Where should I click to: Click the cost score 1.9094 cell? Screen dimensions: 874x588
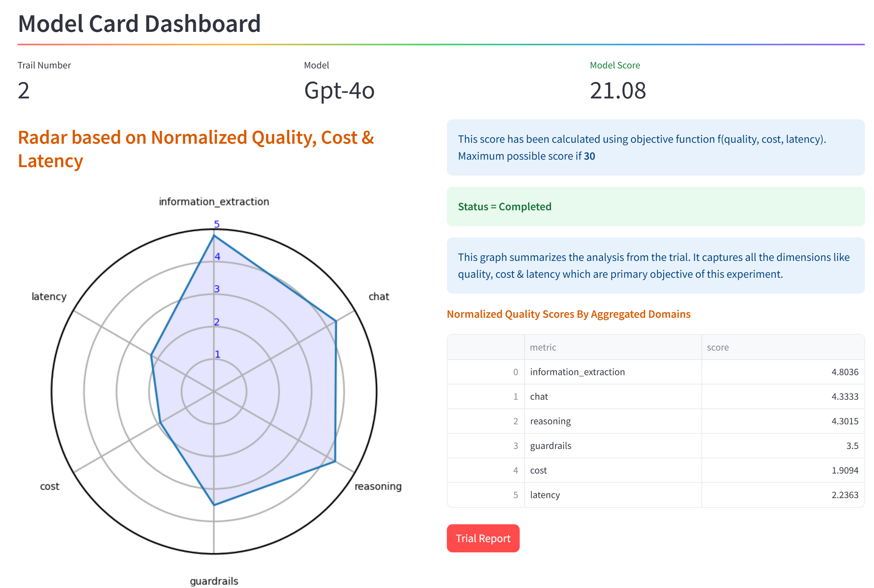844,470
